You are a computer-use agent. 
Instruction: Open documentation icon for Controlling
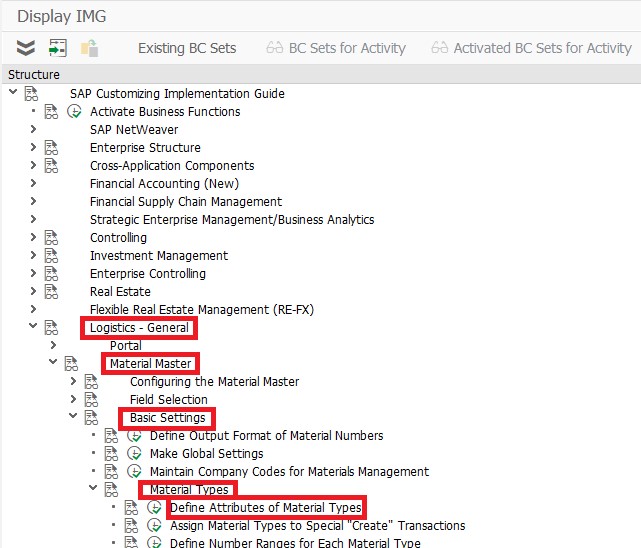[x=51, y=237]
